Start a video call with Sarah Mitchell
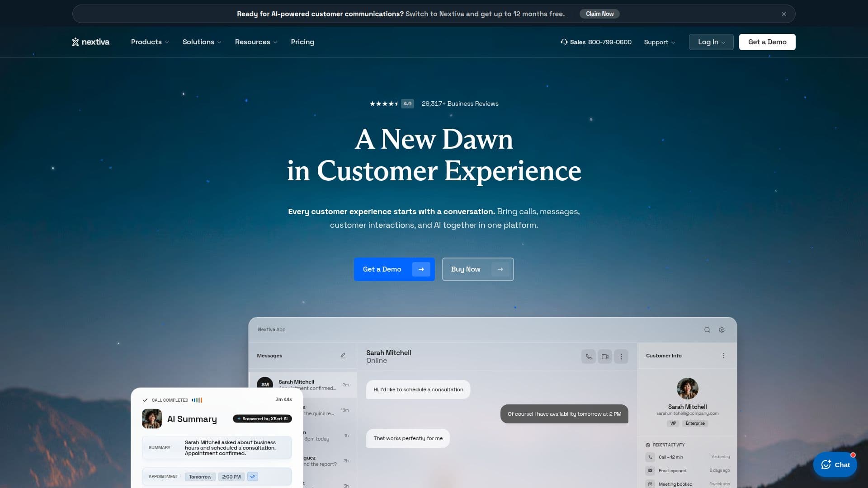 (x=605, y=357)
